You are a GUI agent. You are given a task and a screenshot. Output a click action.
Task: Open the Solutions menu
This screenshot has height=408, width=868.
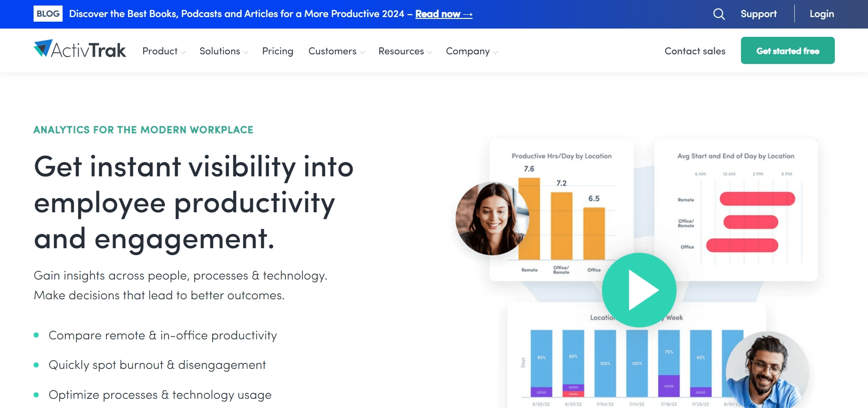click(x=220, y=51)
